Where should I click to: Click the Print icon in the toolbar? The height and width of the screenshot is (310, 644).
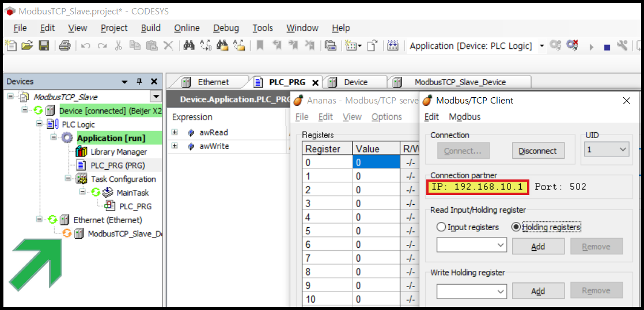click(65, 45)
